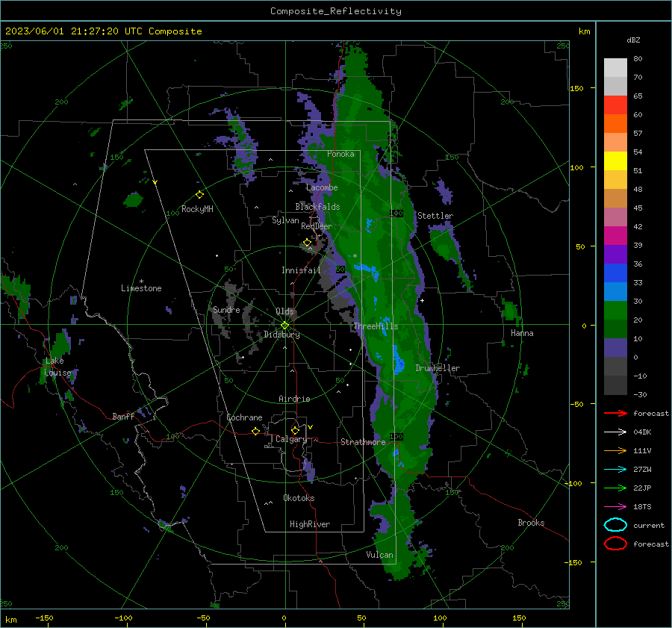Click the dark green 20 dBZ legend swatch
Image resolution: width=672 pixels, height=628 pixels.
tap(615, 329)
